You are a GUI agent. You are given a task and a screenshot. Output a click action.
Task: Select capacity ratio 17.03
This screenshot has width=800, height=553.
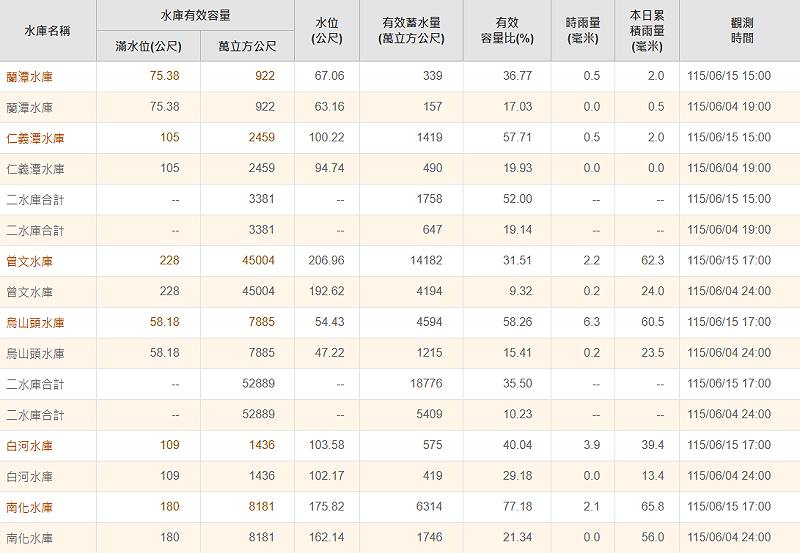click(x=517, y=107)
